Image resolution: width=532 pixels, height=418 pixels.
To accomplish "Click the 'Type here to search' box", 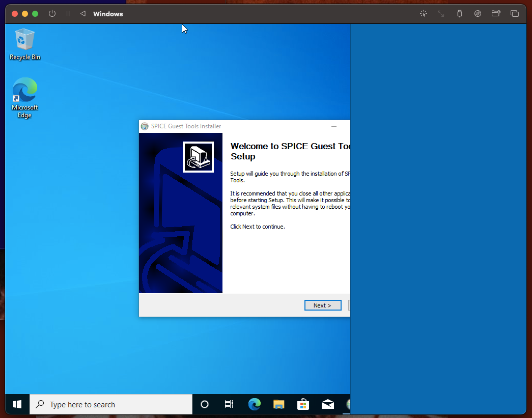I will click(x=111, y=404).
